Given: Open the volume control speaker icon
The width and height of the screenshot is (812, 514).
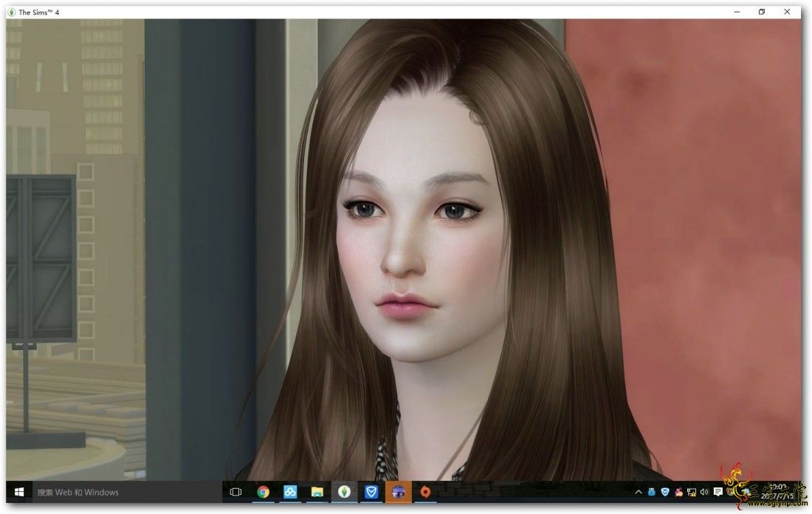Looking at the screenshot, I should click(704, 492).
